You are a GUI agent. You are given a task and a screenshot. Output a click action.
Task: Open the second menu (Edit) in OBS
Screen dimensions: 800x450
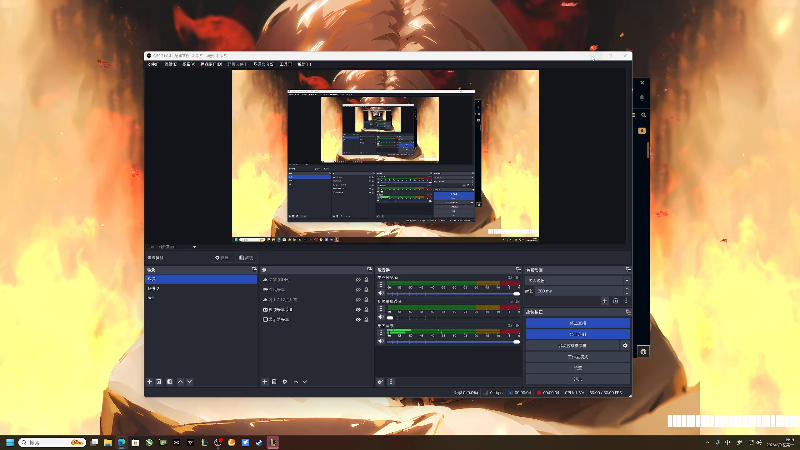pyautogui.click(x=170, y=64)
